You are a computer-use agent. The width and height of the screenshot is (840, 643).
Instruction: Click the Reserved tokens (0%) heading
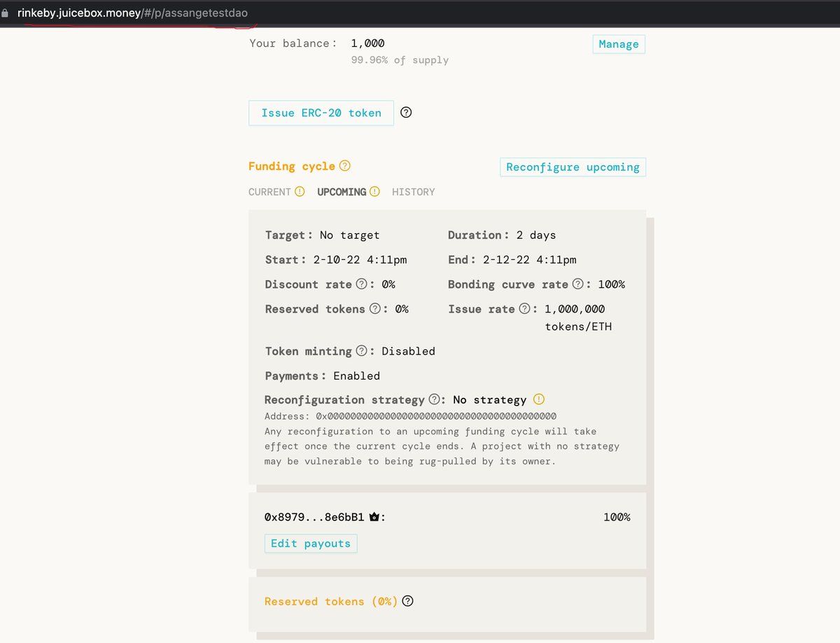(331, 602)
